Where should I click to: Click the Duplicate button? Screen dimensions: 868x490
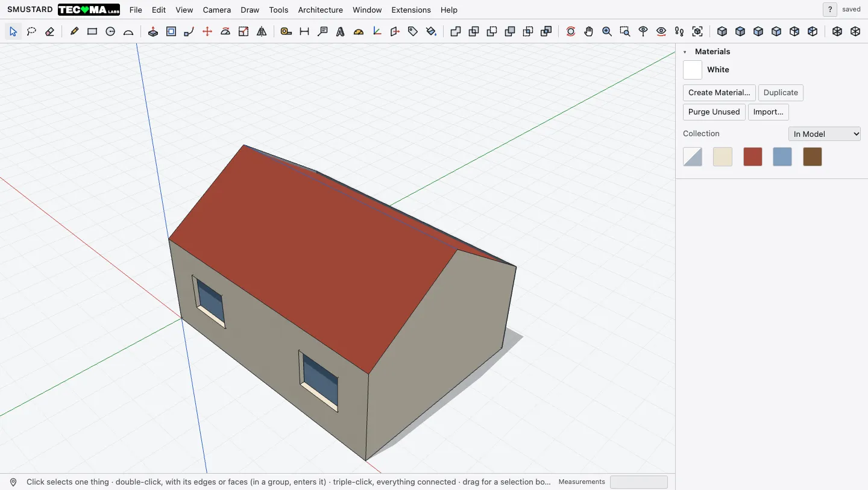[781, 93]
